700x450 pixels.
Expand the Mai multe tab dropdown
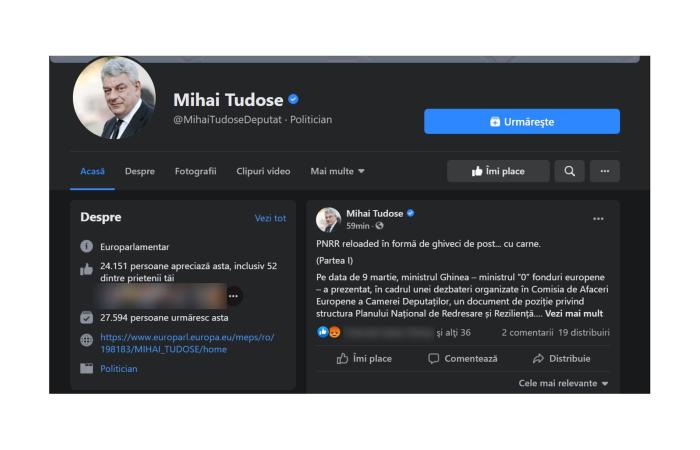pos(337,171)
